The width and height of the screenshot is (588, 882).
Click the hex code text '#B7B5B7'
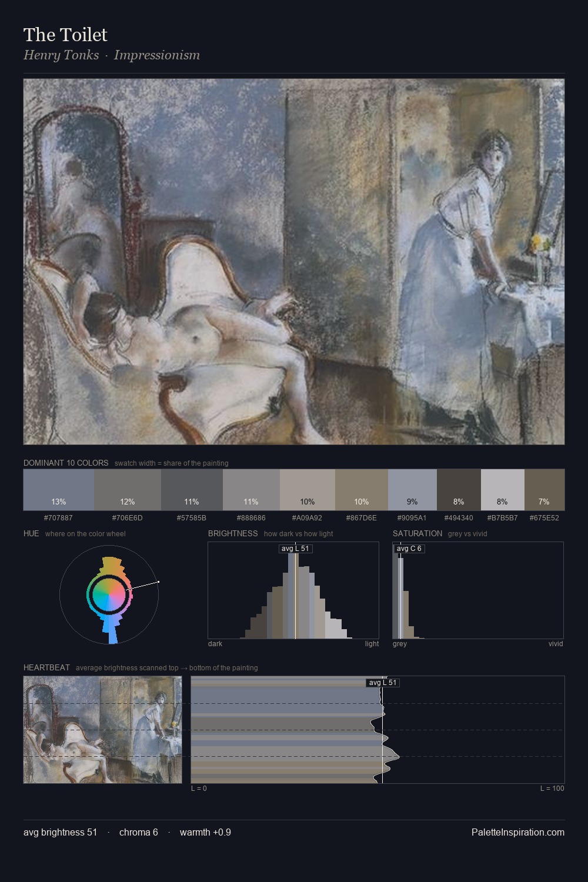[x=503, y=518]
